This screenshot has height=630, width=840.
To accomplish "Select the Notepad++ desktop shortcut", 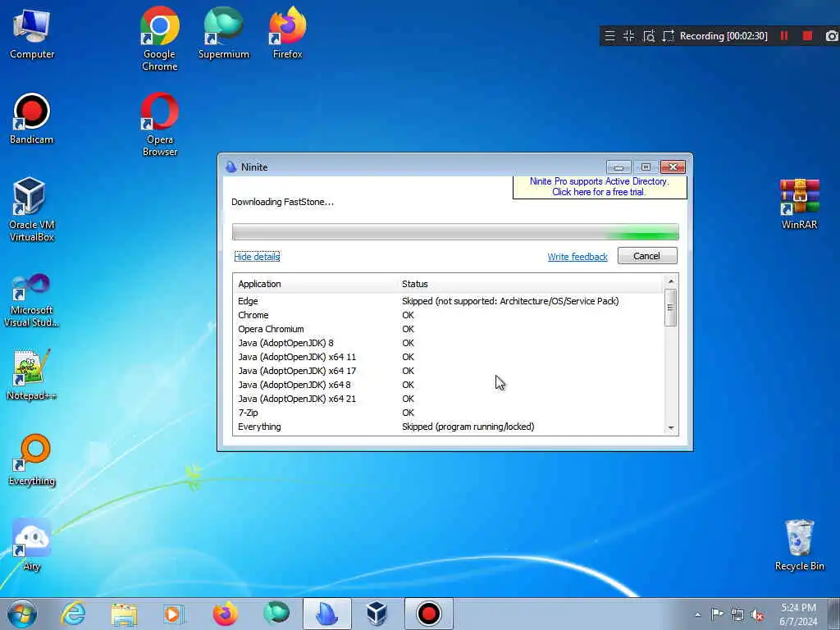I will (32, 375).
